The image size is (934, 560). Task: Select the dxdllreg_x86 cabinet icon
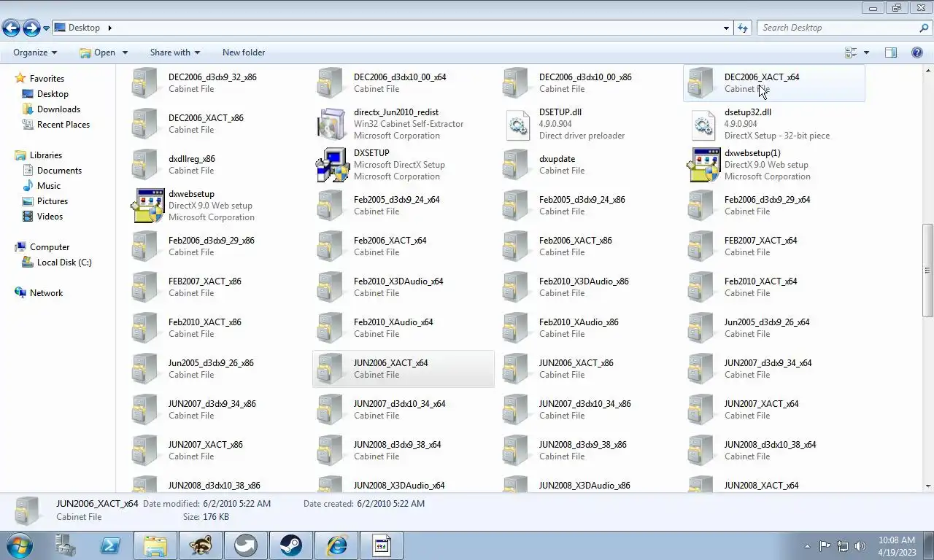tap(145, 165)
